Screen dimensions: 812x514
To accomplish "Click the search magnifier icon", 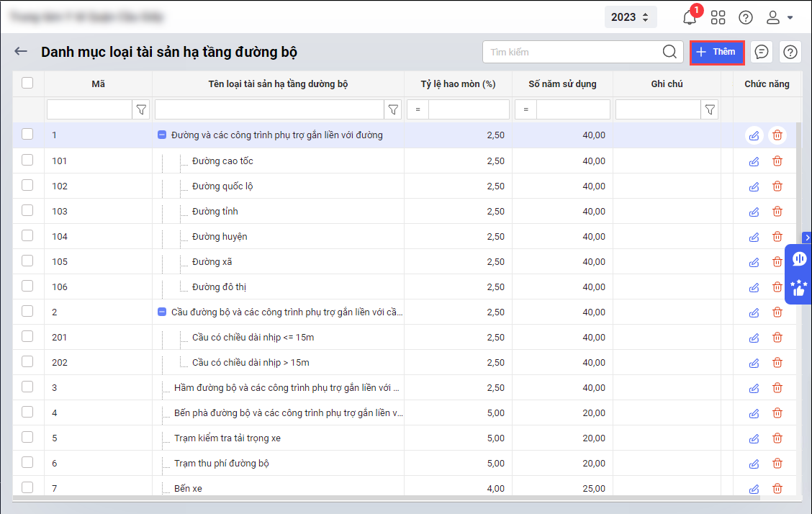I will tap(669, 52).
